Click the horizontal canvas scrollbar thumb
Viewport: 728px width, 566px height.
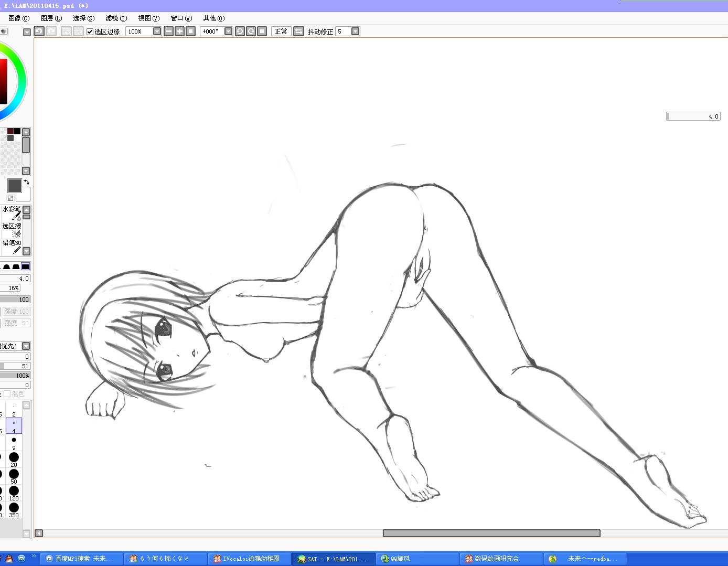(491, 533)
